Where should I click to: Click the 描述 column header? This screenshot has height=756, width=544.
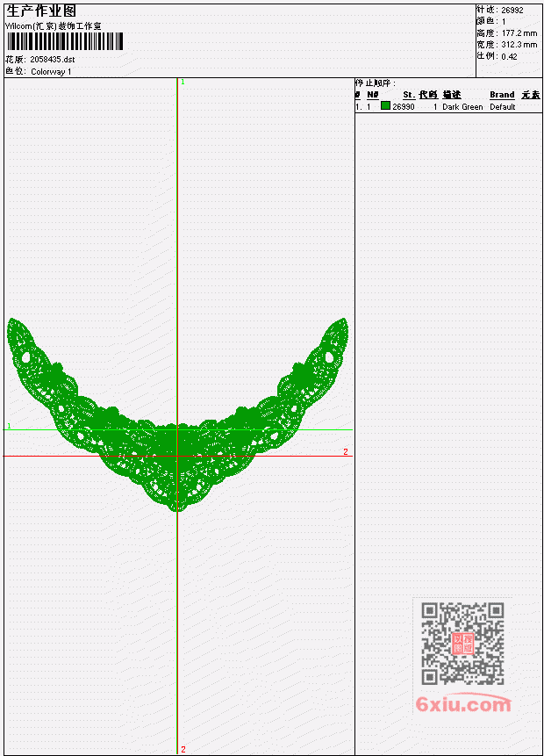[452, 95]
